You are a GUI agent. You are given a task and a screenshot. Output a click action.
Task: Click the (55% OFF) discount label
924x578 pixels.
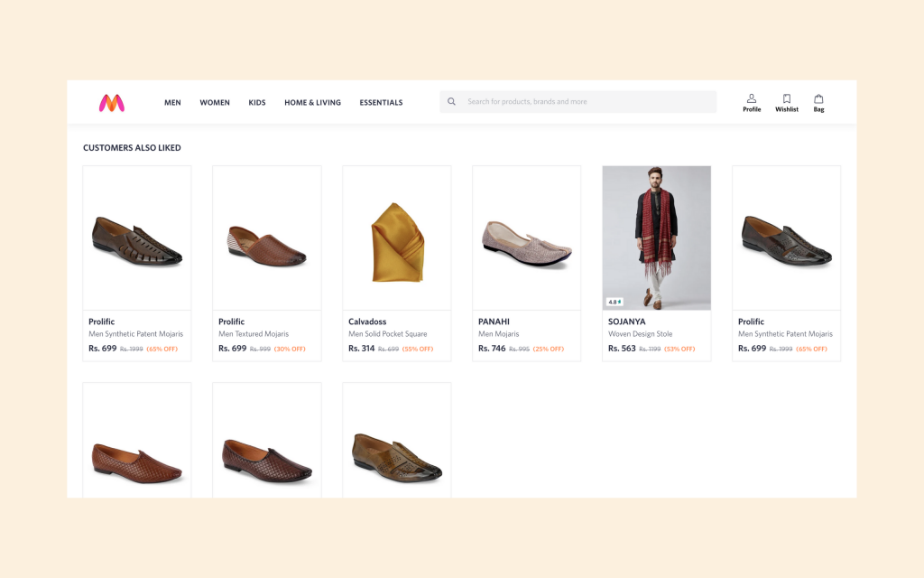click(x=418, y=350)
